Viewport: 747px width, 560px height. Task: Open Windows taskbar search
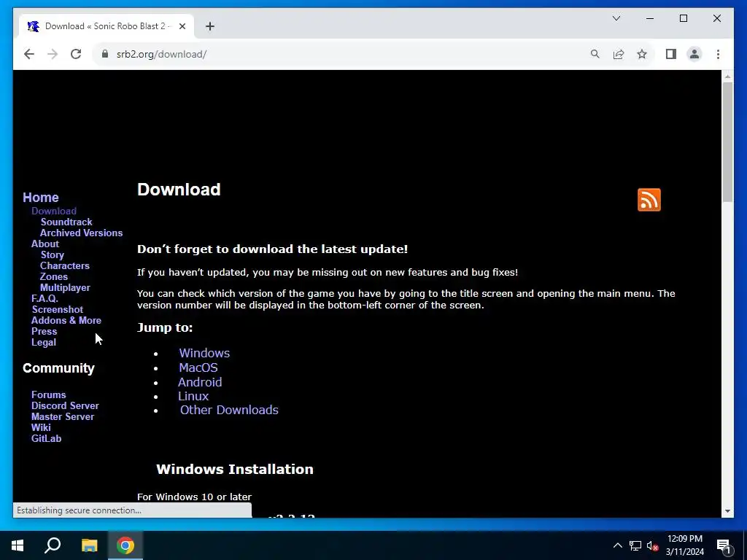coord(53,545)
